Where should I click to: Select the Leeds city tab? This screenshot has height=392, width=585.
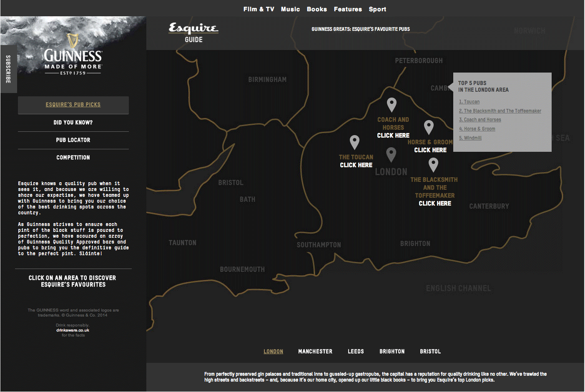click(356, 352)
